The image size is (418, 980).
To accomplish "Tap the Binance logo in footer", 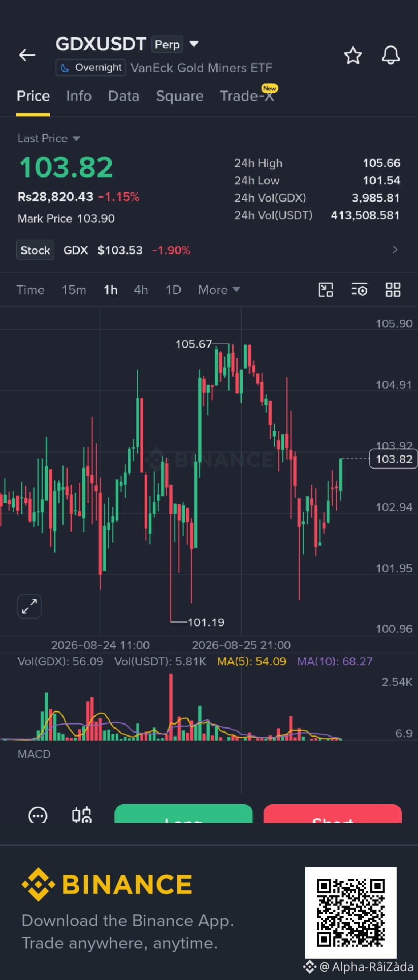I will [107, 884].
